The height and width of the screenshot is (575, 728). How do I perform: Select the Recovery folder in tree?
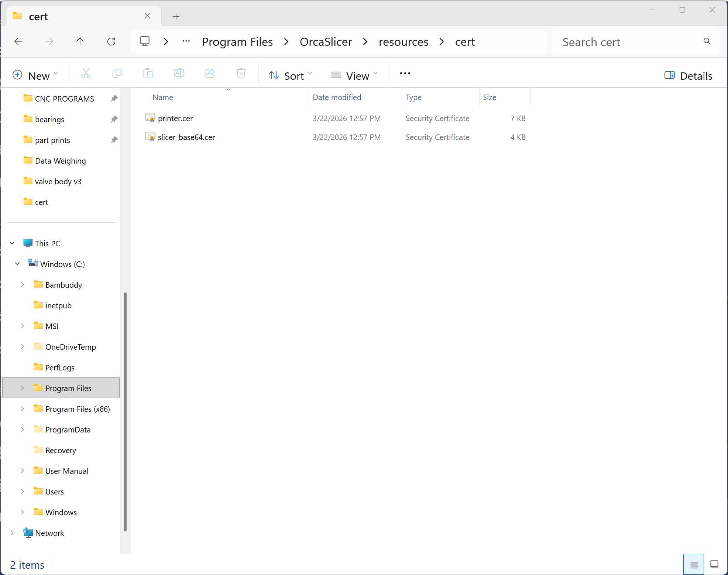tap(61, 450)
